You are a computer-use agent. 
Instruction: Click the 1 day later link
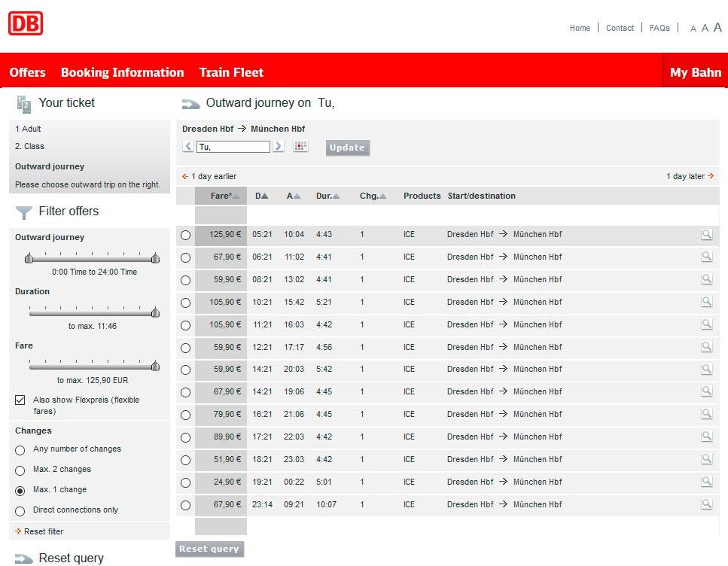pos(689,177)
